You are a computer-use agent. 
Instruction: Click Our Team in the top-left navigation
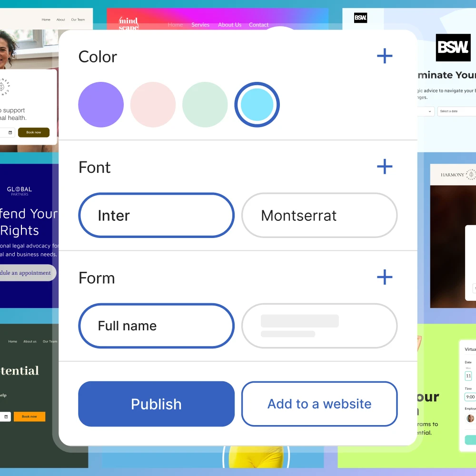pyautogui.click(x=78, y=20)
